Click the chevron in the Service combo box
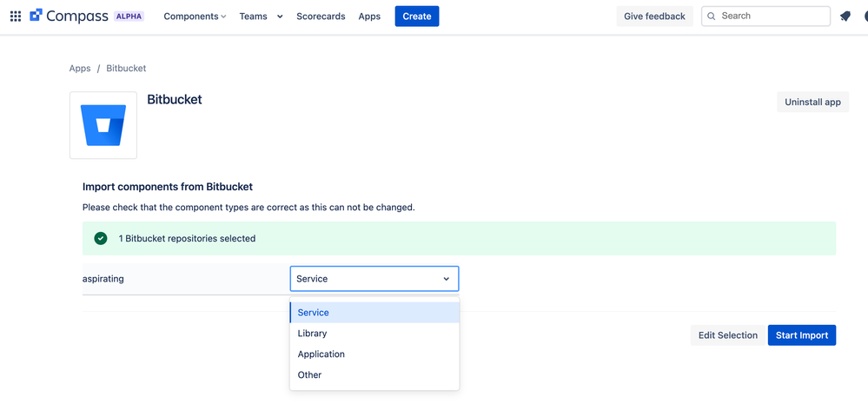 coord(447,279)
